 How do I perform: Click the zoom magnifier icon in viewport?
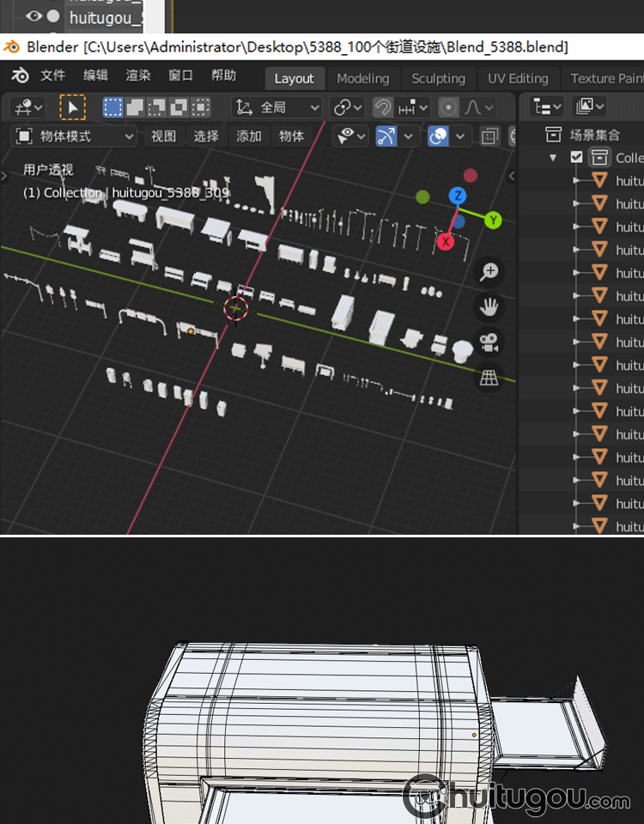[x=489, y=272]
